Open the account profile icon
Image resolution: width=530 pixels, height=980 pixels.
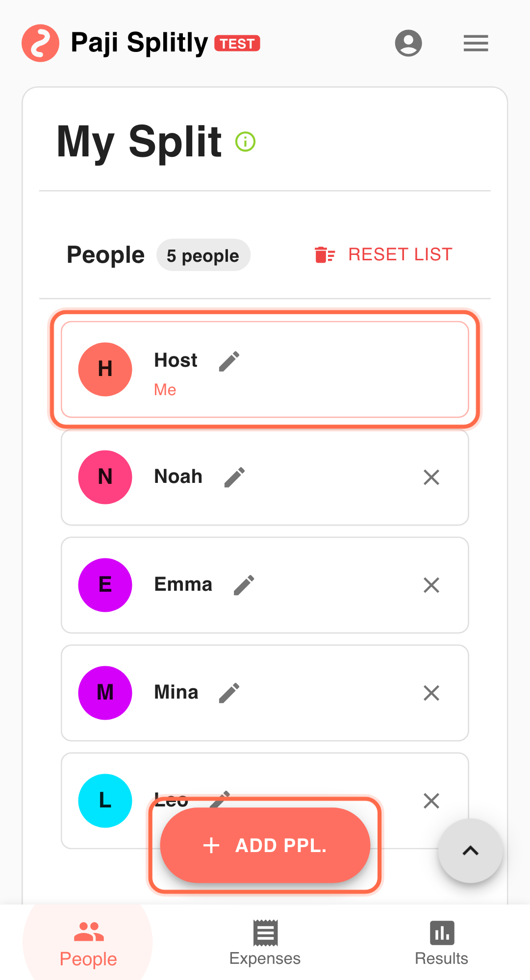tap(408, 43)
